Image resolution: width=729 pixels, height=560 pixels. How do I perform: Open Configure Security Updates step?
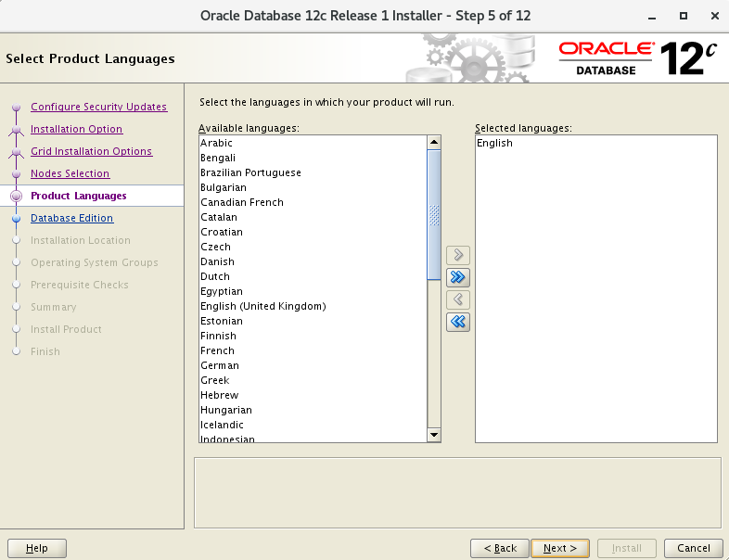click(98, 107)
